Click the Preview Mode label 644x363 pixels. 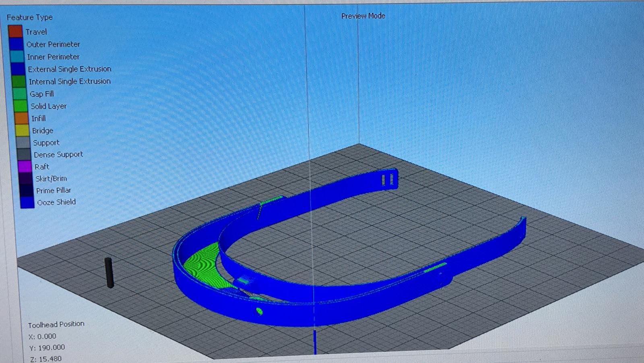363,16
